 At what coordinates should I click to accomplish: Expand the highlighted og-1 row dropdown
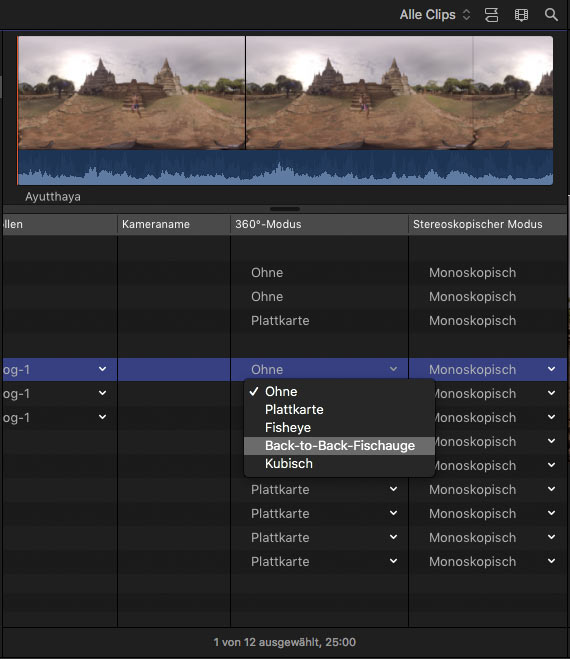(x=102, y=369)
